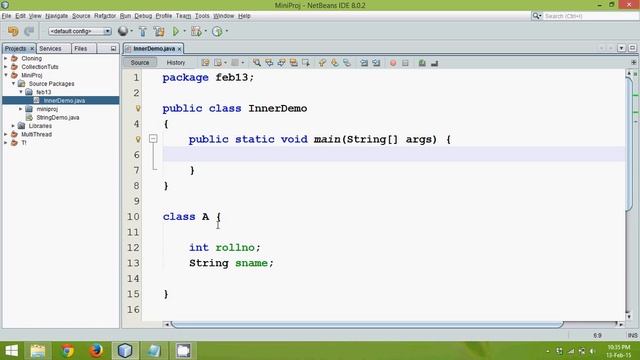Click the Redo toolbar icon
The width and height of the screenshot is (640, 360).
(29, 31)
